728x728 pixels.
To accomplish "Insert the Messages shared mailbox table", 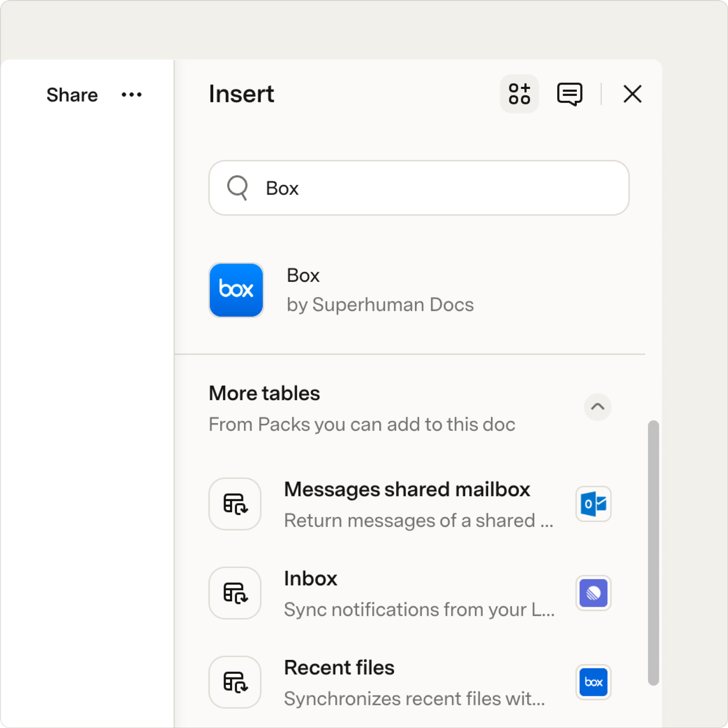I will pyautogui.click(x=410, y=504).
